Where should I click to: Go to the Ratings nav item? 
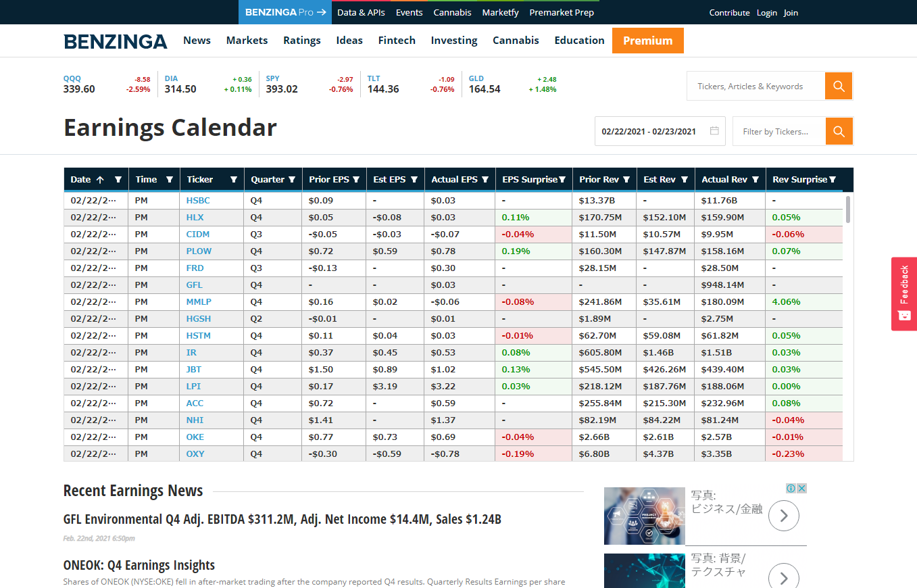[x=301, y=41]
